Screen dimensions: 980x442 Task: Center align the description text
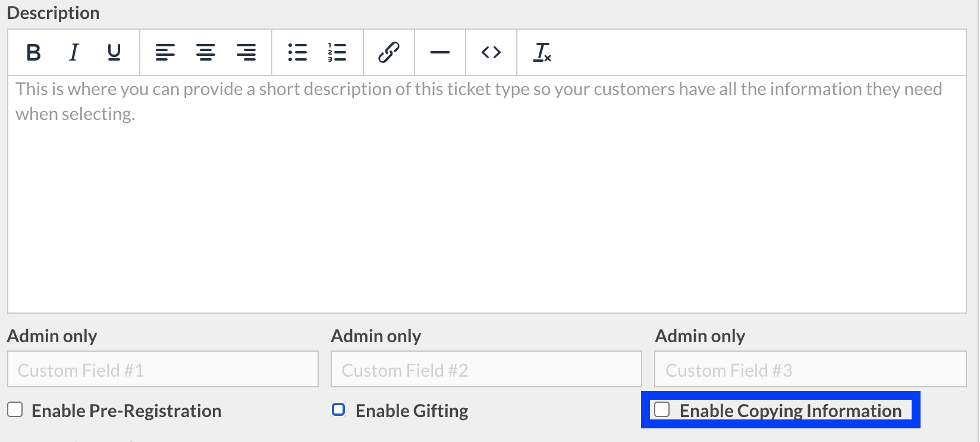[x=206, y=52]
